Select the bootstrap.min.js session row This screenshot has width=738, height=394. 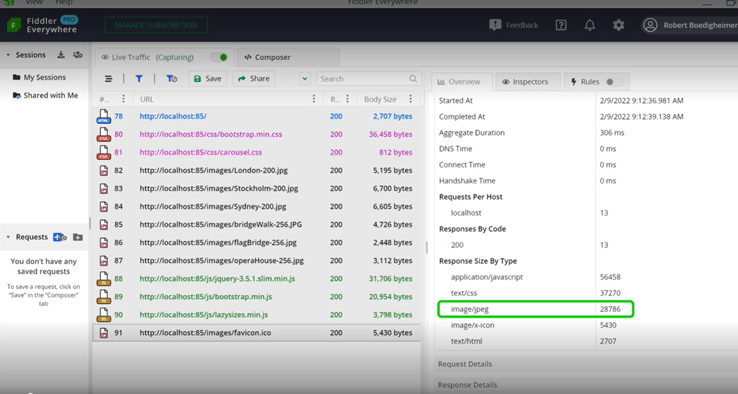(257, 297)
